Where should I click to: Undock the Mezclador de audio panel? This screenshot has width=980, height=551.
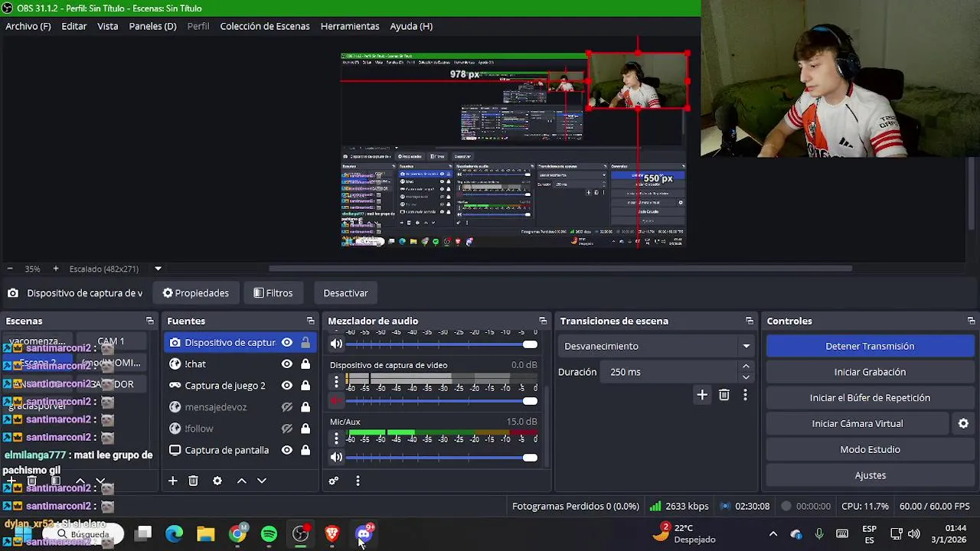coord(543,321)
